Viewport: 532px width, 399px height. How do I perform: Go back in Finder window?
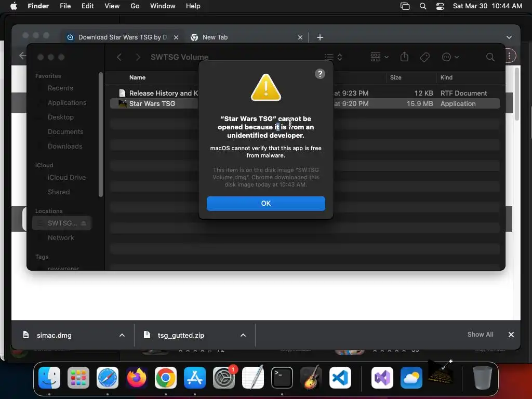point(119,57)
